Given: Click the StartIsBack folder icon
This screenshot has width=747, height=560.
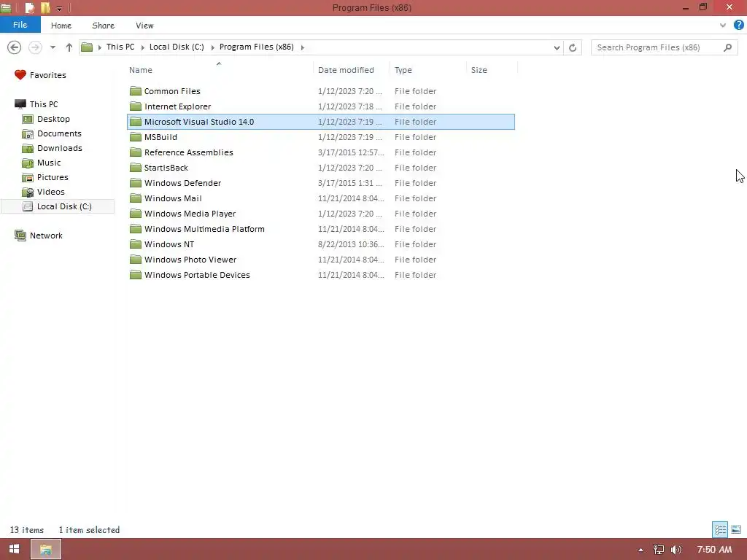Looking at the screenshot, I should (136, 168).
